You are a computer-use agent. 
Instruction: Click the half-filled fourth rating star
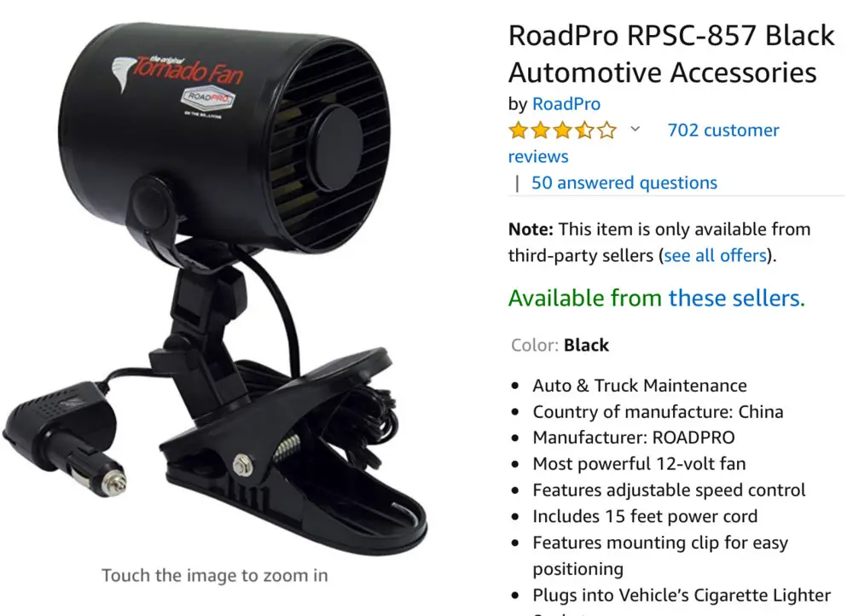pyautogui.click(x=585, y=131)
